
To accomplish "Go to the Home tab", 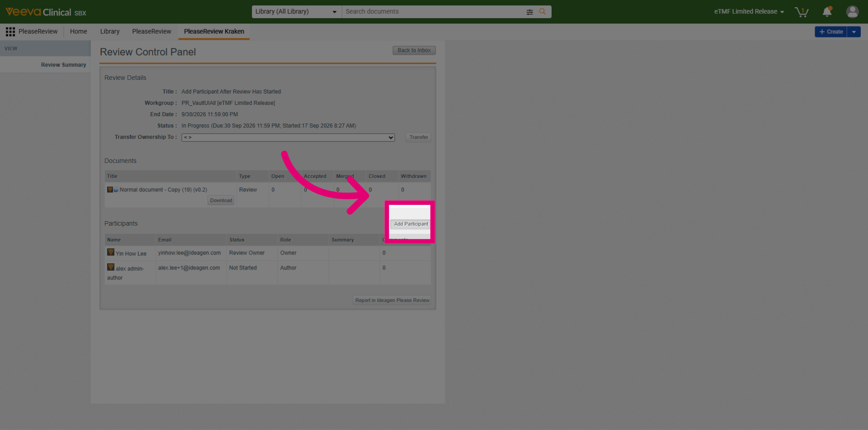I will [x=79, y=32].
